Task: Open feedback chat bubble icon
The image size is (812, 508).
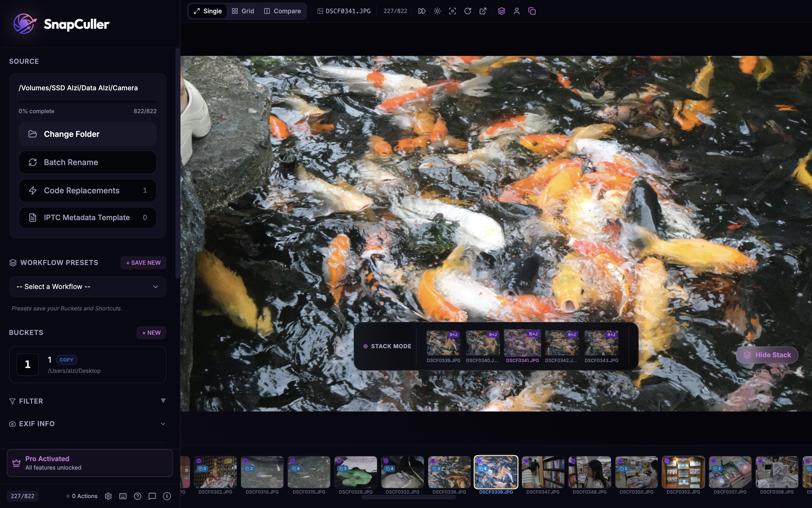Action: click(x=152, y=496)
